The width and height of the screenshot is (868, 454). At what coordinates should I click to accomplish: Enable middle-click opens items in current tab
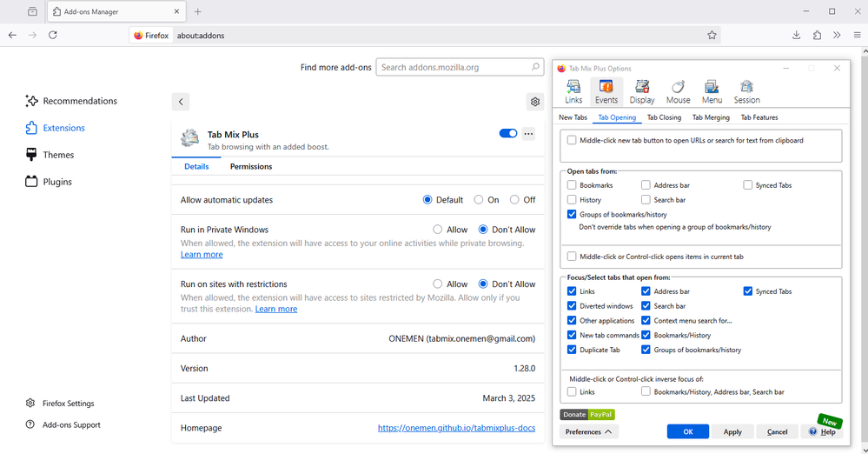(572, 257)
